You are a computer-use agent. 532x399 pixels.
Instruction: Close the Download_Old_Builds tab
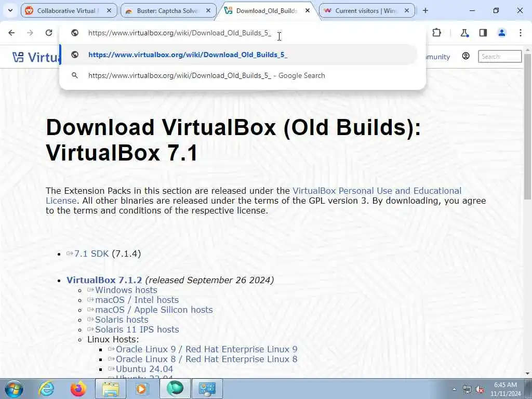pos(308,10)
